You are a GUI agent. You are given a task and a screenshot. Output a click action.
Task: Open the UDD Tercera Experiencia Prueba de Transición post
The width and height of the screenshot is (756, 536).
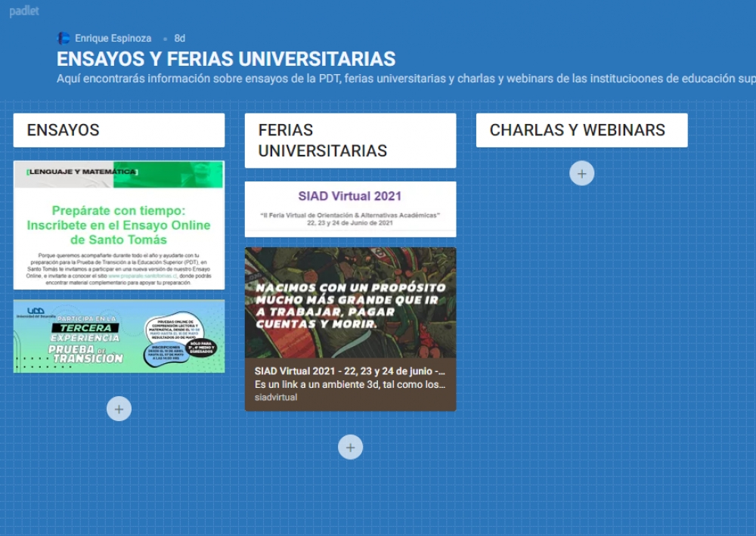119,336
